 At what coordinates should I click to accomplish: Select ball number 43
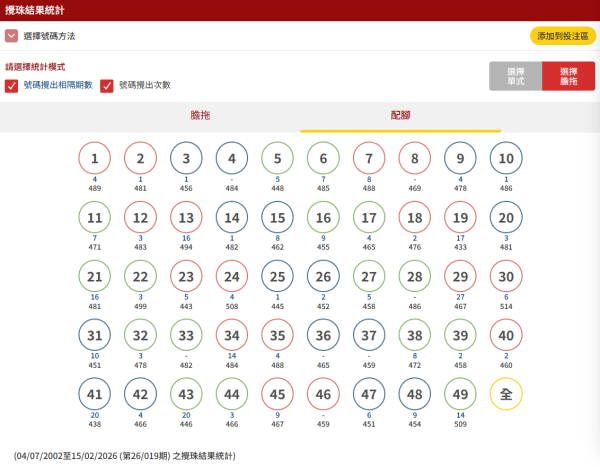[x=186, y=394]
